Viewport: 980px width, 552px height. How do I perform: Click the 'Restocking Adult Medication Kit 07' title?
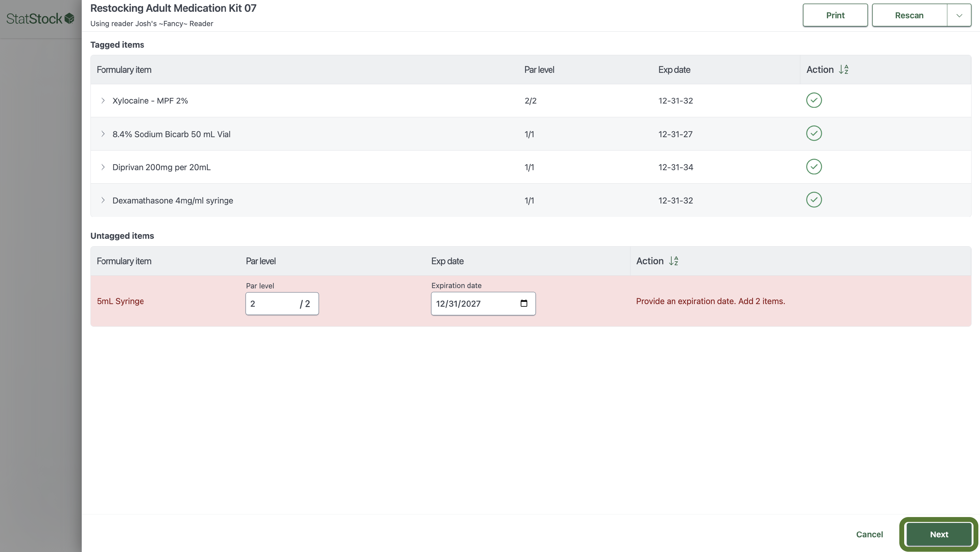click(173, 8)
